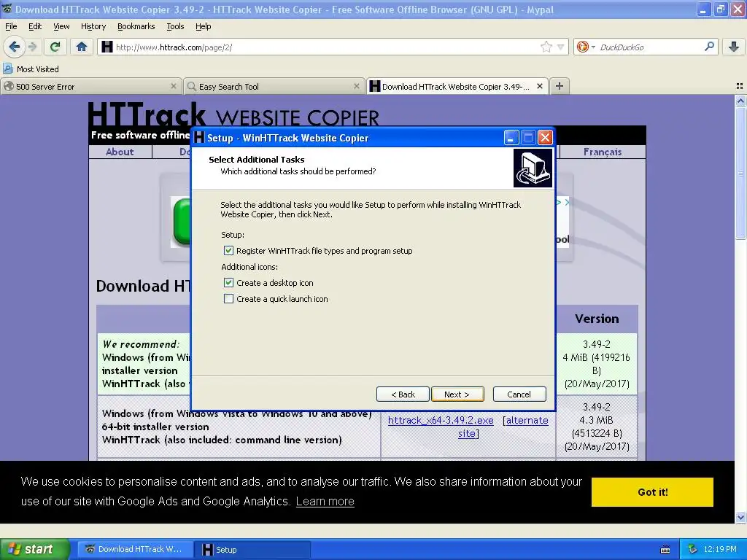Viewport: 747px width, 560px height.
Task: Open the File menu
Action: [11, 26]
